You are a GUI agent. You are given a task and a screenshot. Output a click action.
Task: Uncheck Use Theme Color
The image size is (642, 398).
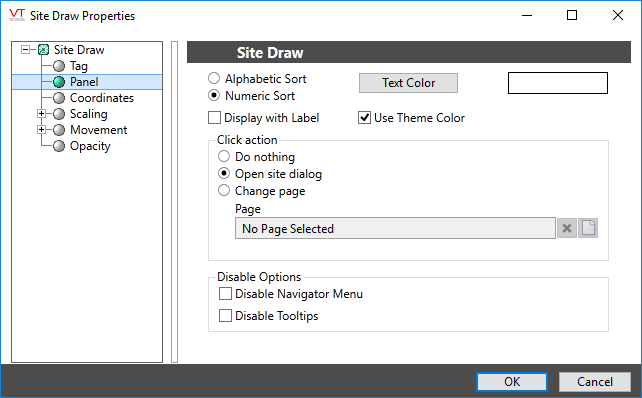[x=364, y=118]
